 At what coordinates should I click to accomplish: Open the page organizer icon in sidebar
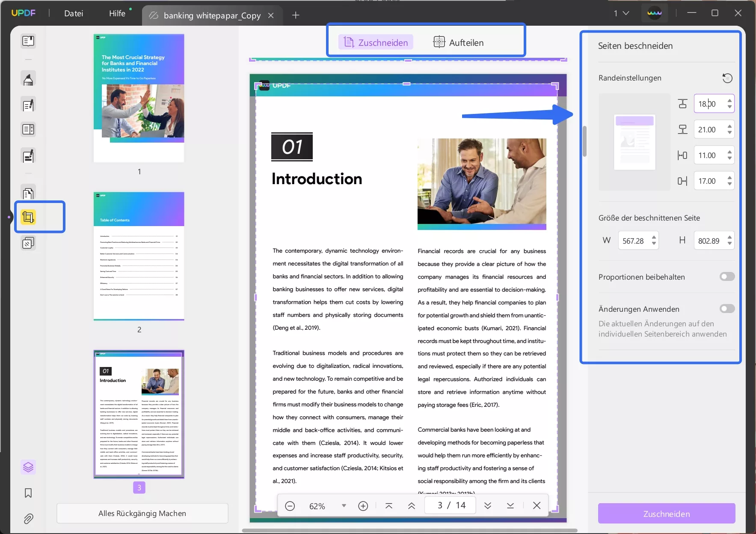(x=28, y=193)
